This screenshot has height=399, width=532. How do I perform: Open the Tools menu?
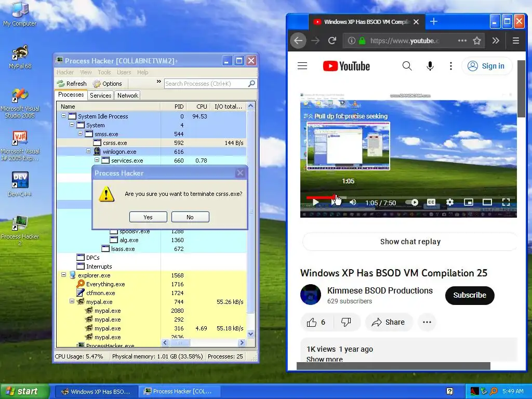pos(104,72)
